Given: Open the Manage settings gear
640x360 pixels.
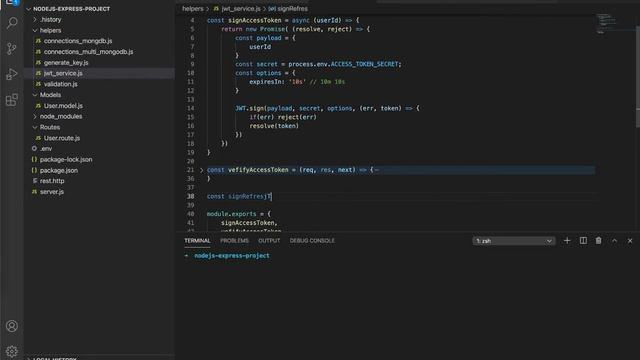Looking at the screenshot, I should point(12,351).
